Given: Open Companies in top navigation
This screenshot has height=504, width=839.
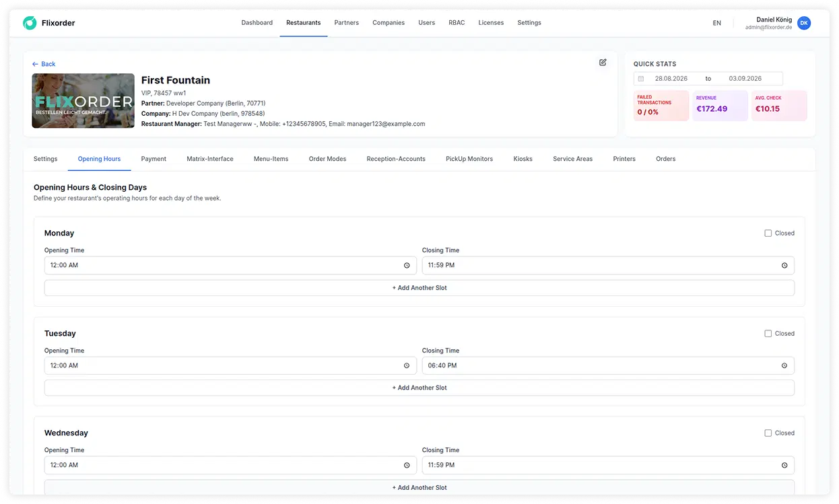Looking at the screenshot, I should (389, 23).
